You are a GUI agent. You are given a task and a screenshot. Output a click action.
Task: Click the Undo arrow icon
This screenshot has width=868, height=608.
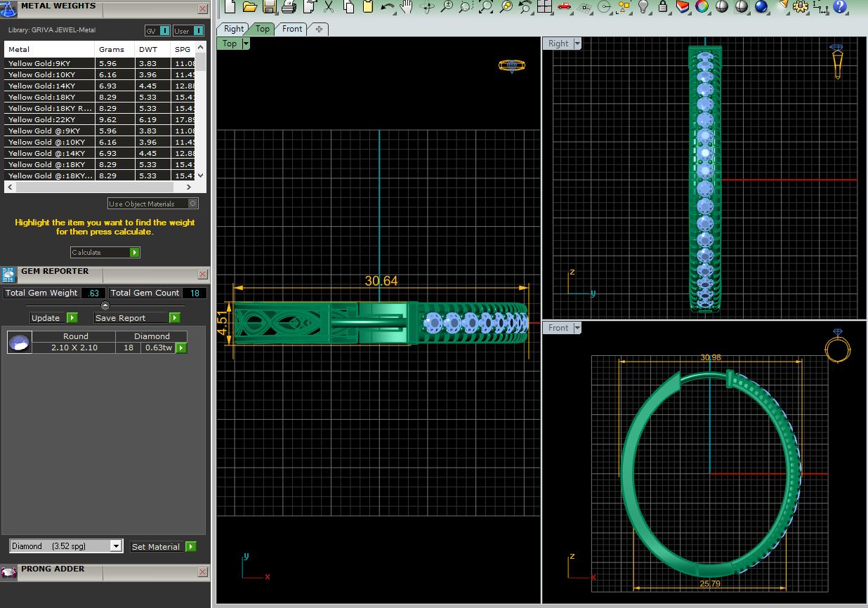(x=388, y=7)
